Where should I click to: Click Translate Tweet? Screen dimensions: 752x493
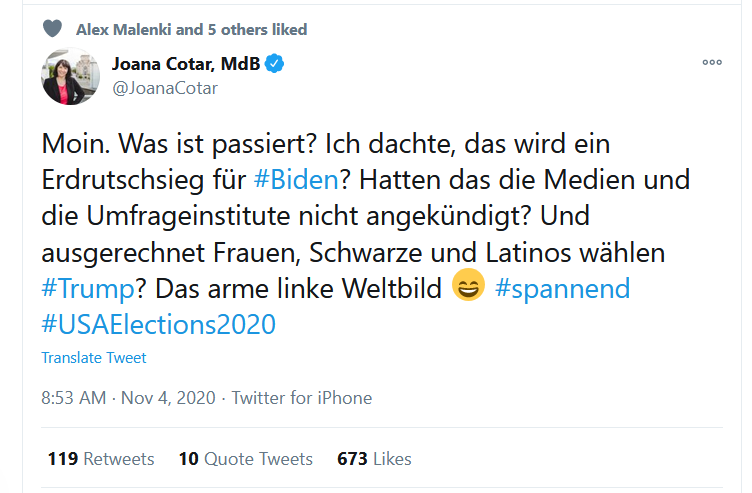94,358
